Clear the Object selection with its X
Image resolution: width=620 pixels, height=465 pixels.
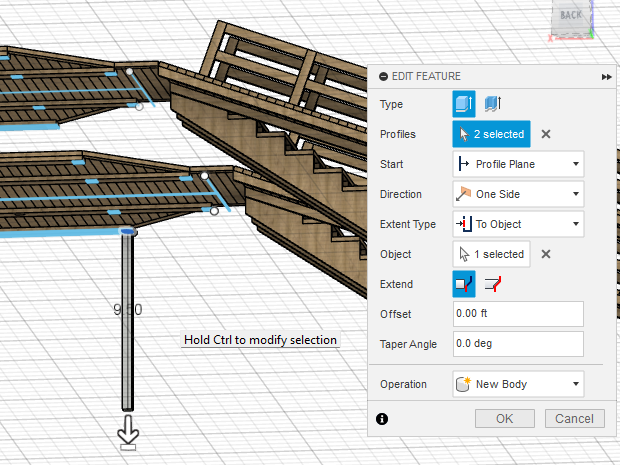[x=546, y=254]
